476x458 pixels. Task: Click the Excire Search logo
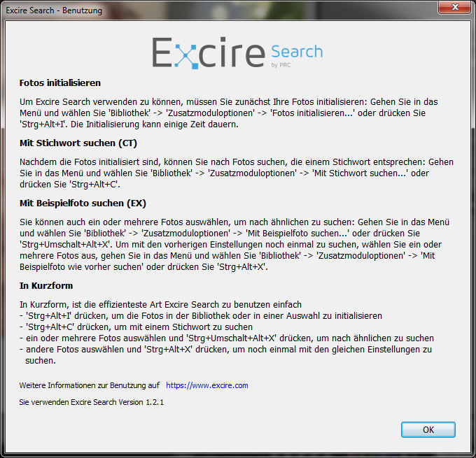237,52
